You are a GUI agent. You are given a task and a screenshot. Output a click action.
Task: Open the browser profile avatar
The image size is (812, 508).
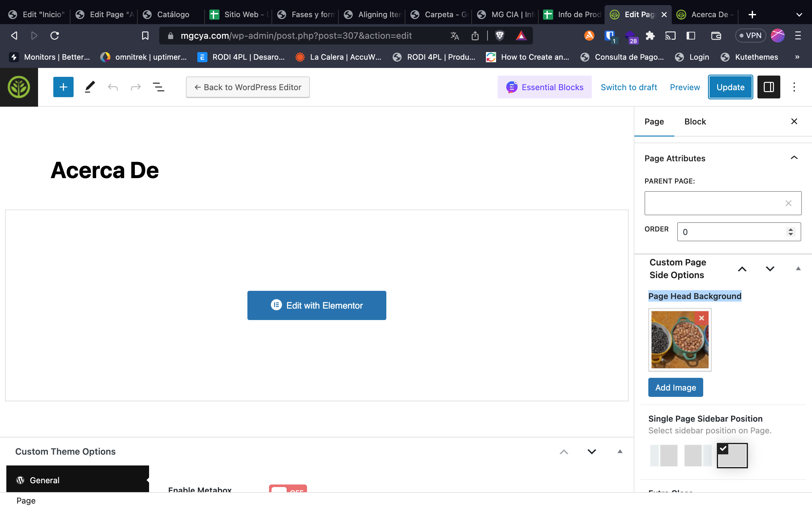[777, 36]
